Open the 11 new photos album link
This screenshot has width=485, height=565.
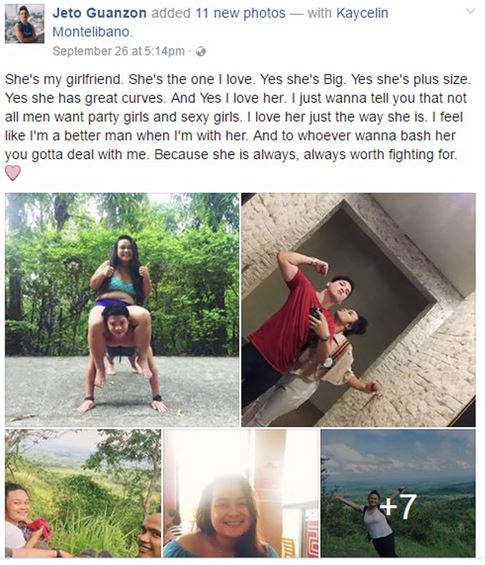tap(240, 13)
